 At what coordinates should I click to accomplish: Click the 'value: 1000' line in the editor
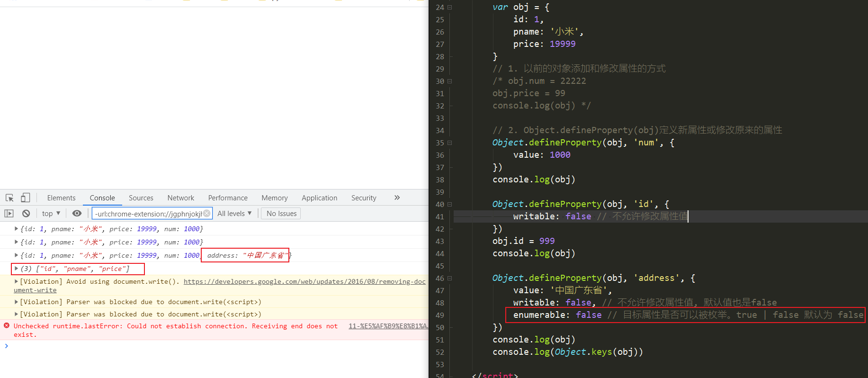click(542, 155)
